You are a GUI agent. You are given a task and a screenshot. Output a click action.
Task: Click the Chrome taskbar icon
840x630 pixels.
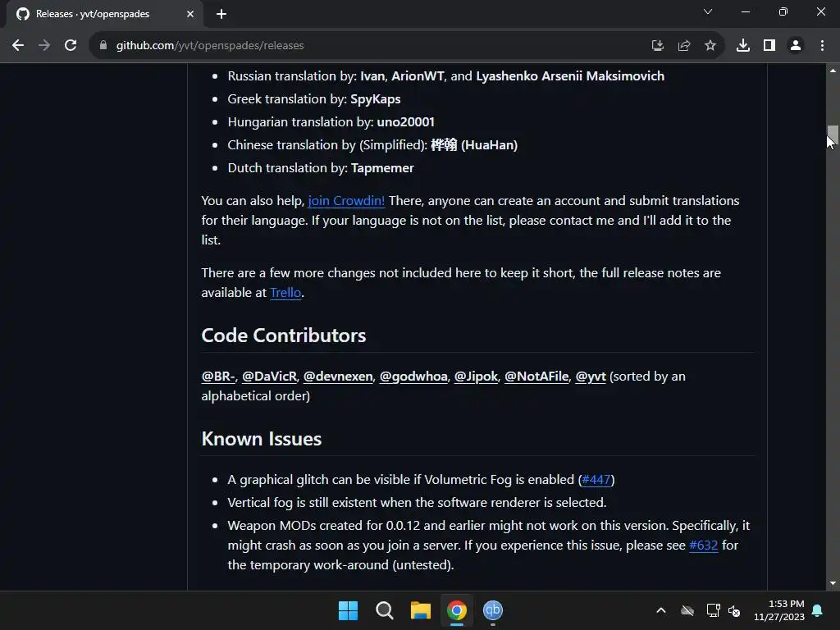click(457, 610)
